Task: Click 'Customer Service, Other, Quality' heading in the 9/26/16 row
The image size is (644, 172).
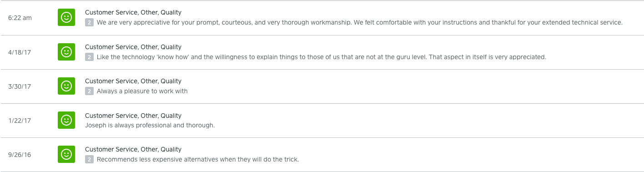Action: pyautogui.click(x=133, y=149)
